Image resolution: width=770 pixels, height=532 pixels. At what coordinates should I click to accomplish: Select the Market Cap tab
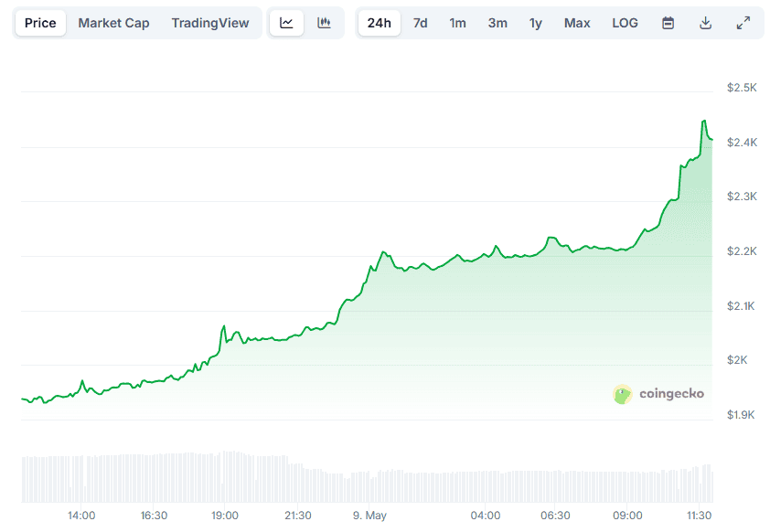coord(113,23)
